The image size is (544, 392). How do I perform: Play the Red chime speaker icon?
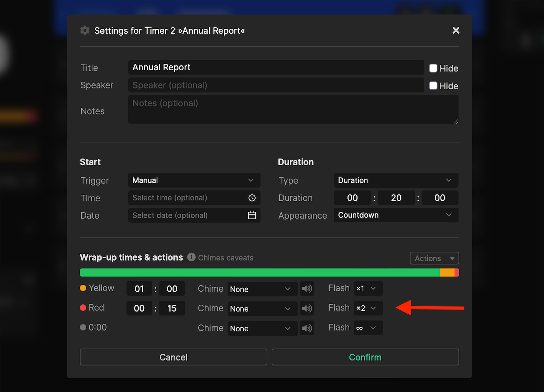[x=307, y=308]
